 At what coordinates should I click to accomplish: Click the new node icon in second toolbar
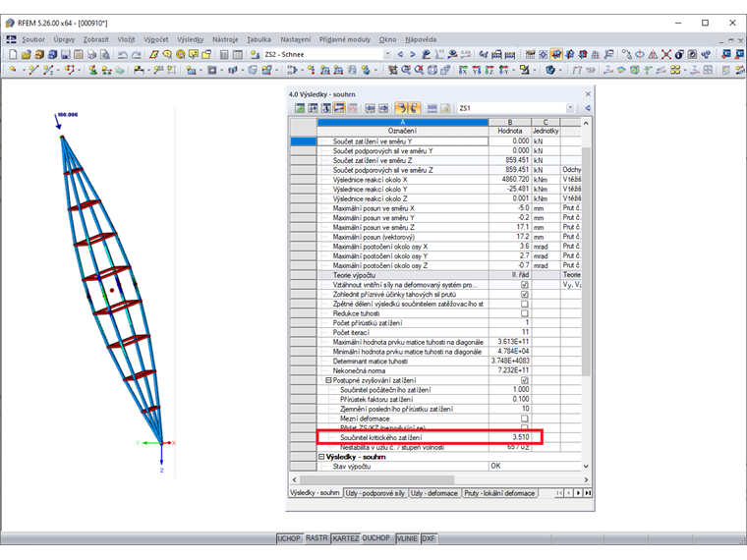[x=13, y=70]
